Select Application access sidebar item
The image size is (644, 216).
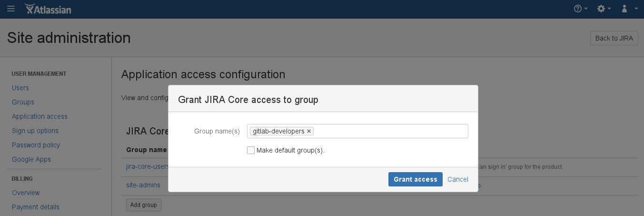[x=40, y=116]
